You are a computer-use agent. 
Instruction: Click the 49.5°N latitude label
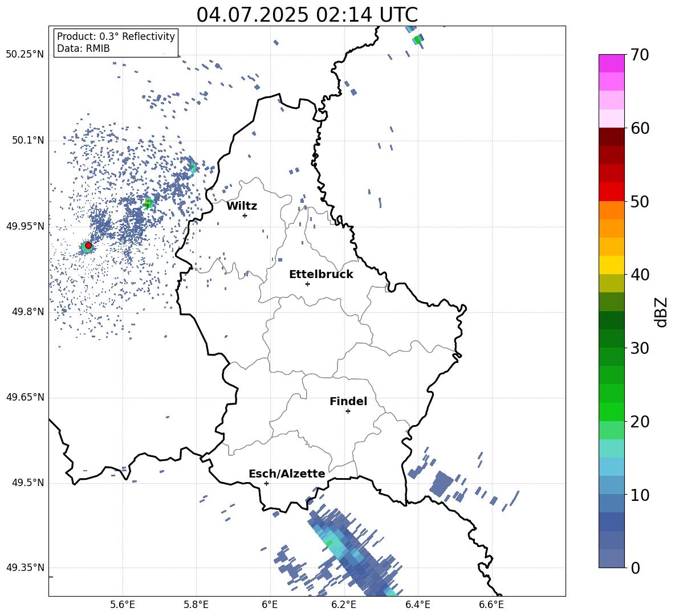click(x=27, y=483)
